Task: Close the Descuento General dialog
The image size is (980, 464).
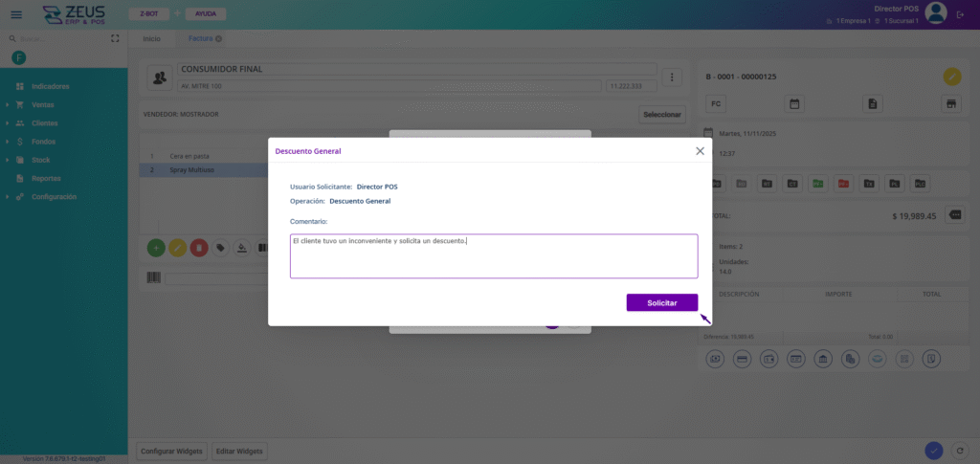Action: point(700,151)
